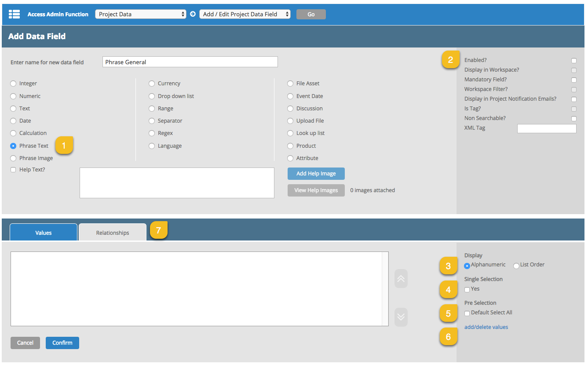
Task: Enable the Mandatory Field? checkbox
Action: point(574,80)
